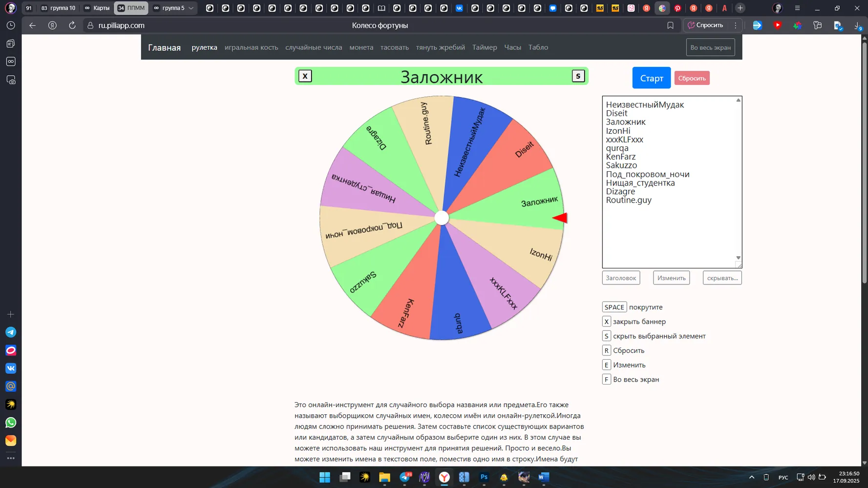Open the VK icon in the browser sidebar

11,368
